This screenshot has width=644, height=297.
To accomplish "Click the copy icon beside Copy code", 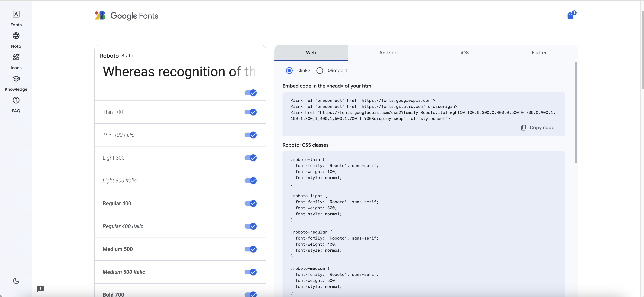I will 523,128.
